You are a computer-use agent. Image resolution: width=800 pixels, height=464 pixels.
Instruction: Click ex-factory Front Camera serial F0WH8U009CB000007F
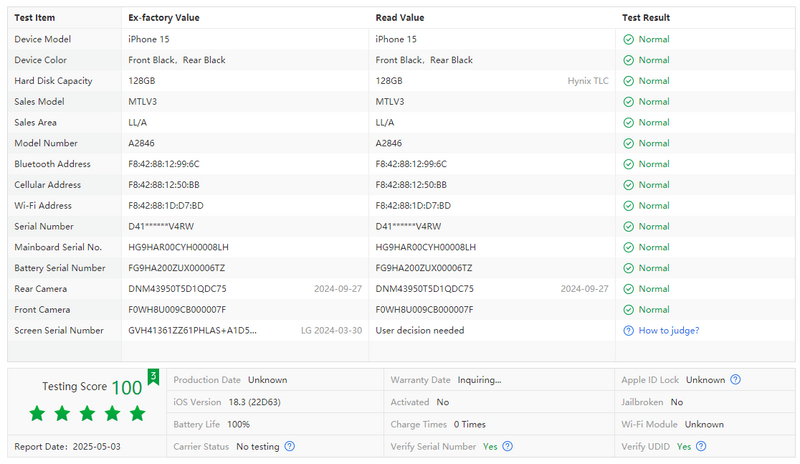pyautogui.click(x=177, y=309)
